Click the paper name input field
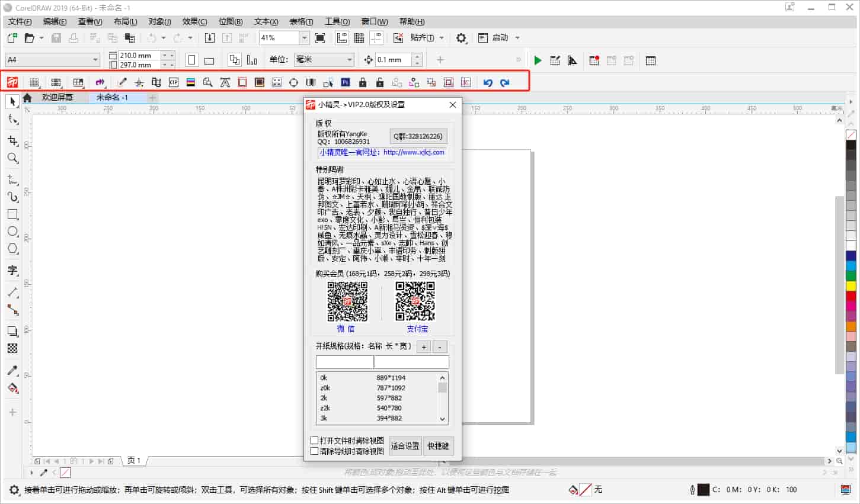The width and height of the screenshot is (860, 504). pos(345,362)
